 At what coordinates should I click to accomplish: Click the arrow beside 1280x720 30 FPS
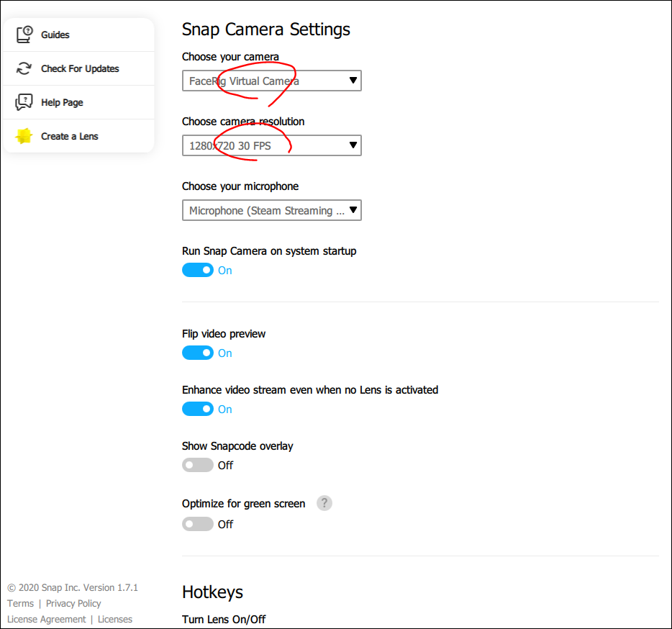[353, 145]
